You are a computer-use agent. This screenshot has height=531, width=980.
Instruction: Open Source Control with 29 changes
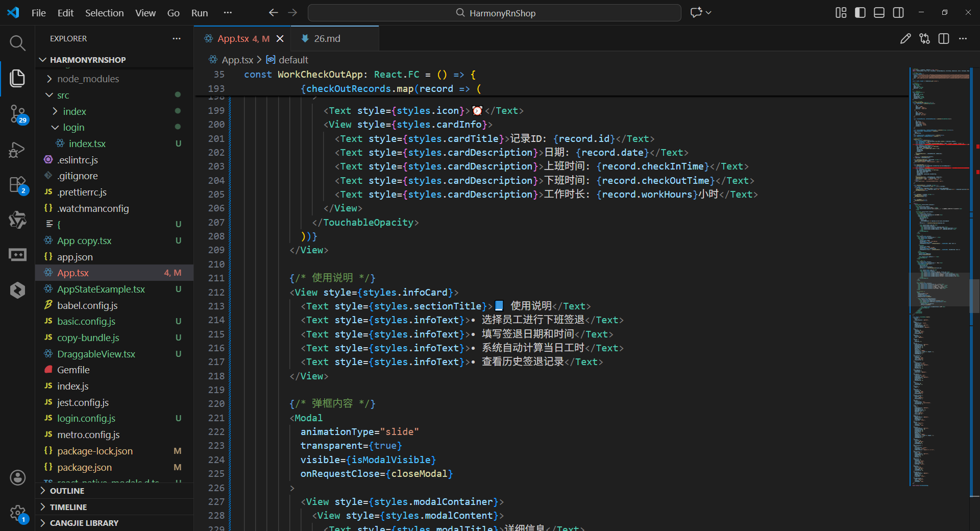[17, 114]
